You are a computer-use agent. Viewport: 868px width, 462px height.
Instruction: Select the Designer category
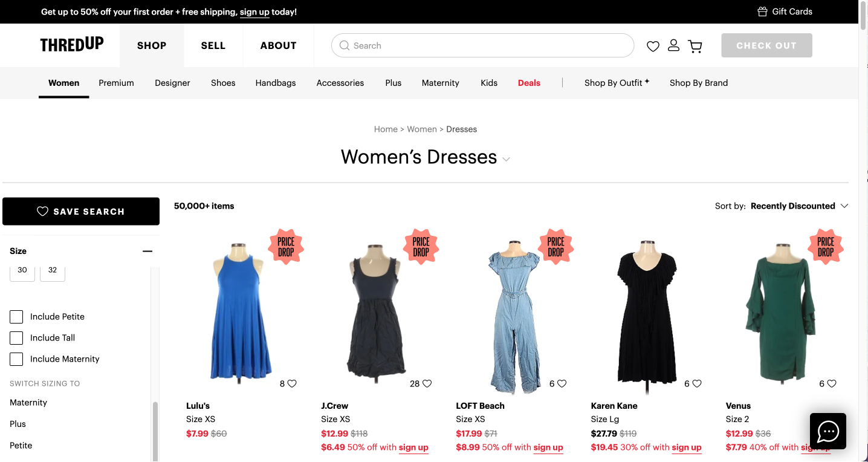coord(172,83)
